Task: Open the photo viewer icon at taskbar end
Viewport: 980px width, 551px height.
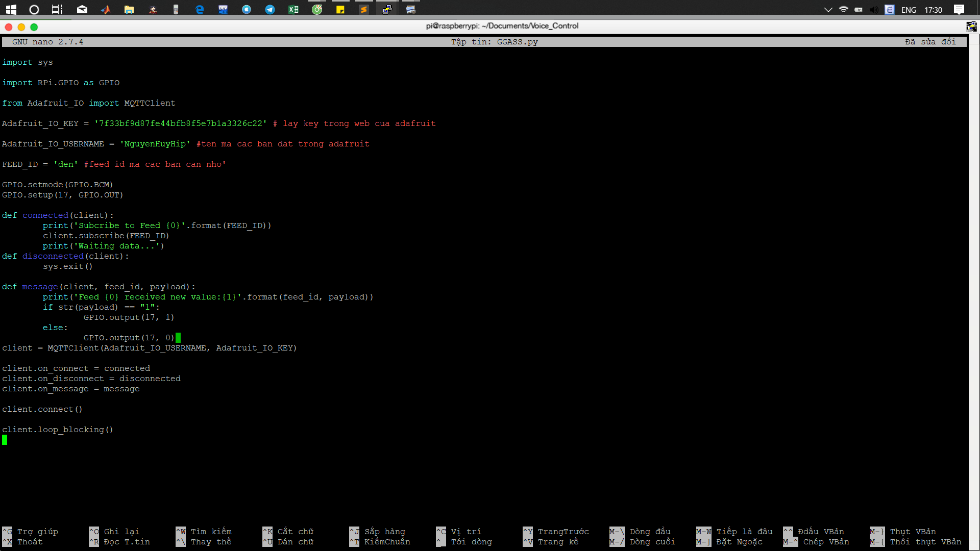Action: 411,9
